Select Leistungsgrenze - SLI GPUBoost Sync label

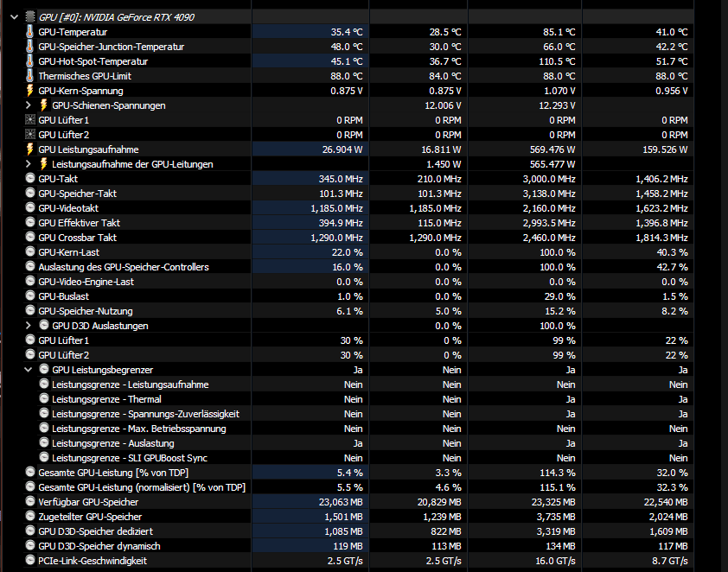(x=130, y=458)
